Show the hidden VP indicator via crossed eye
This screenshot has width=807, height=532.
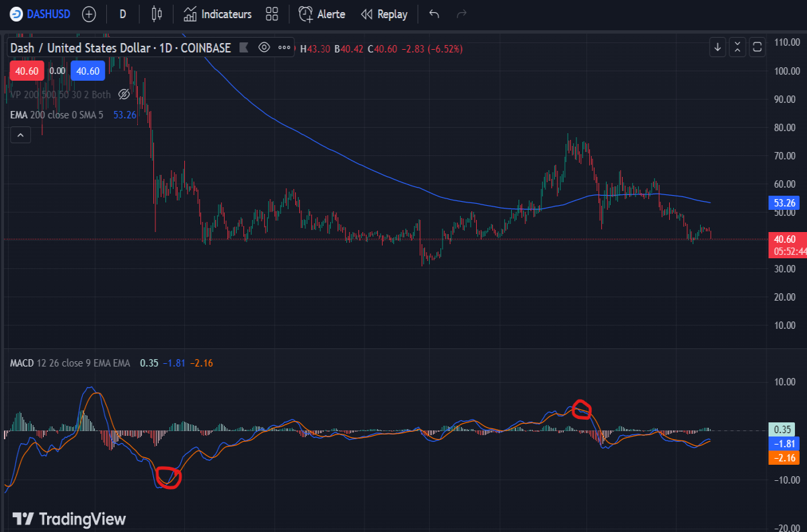(124, 93)
